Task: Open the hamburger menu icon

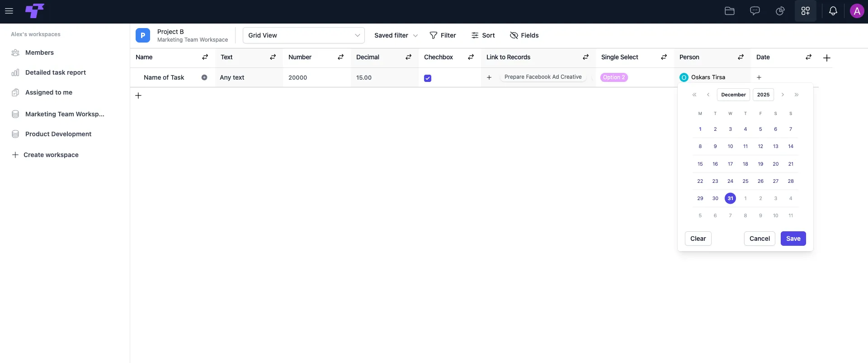Action: (x=9, y=11)
